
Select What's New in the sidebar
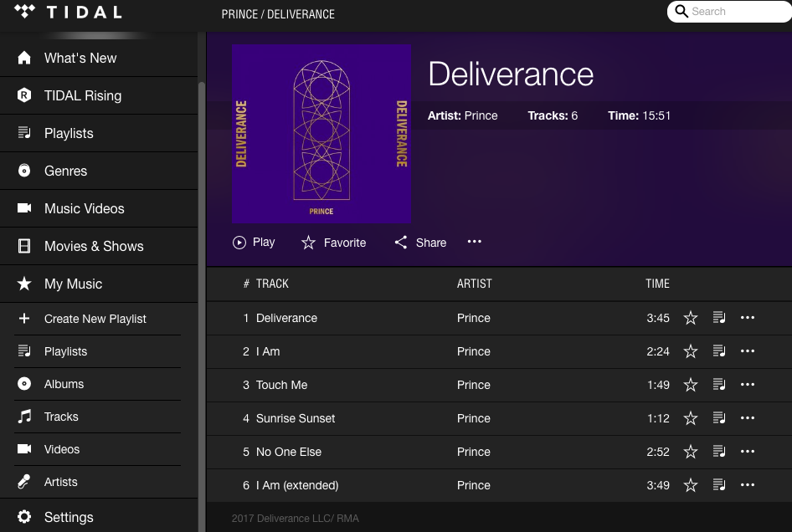(80, 58)
